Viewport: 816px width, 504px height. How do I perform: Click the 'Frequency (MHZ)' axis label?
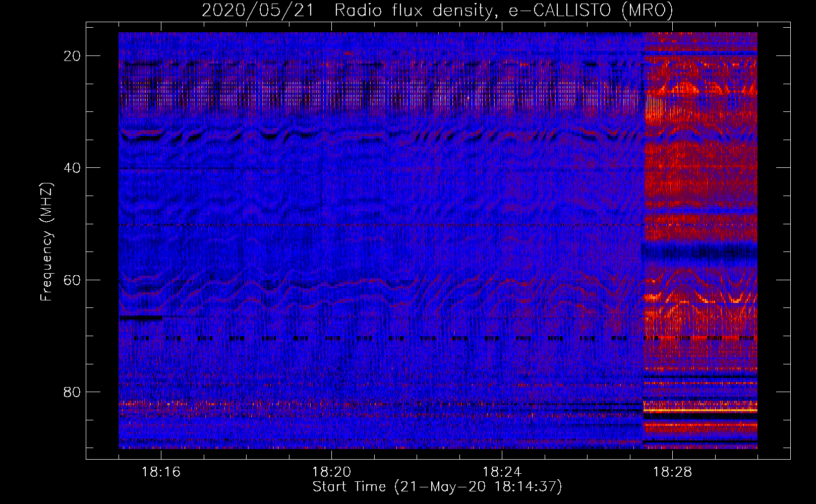[x=46, y=242]
